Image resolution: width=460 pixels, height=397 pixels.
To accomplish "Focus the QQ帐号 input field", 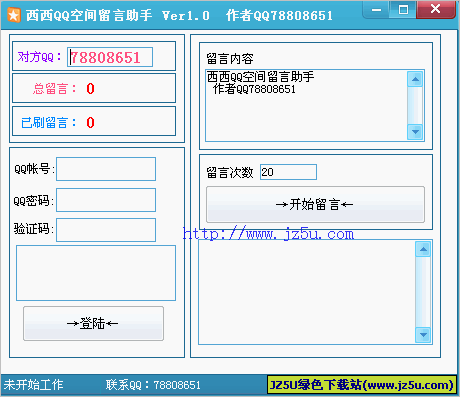I will pyautogui.click(x=106, y=169).
